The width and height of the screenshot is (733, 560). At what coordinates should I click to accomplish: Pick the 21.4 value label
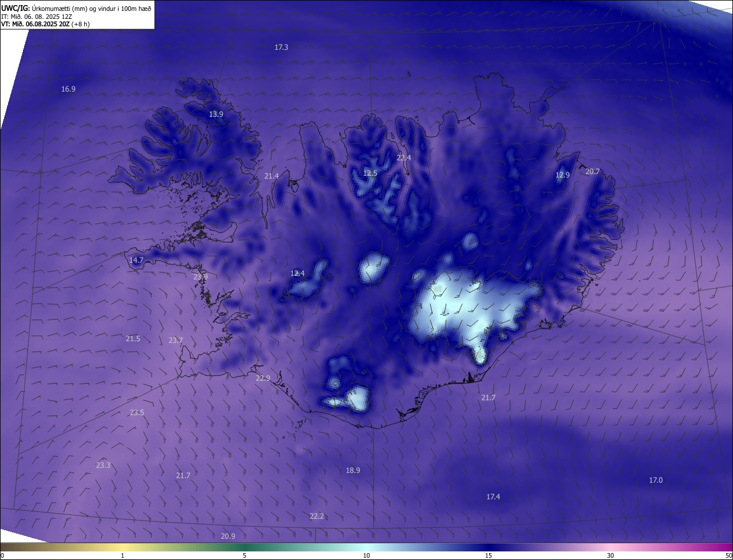click(271, 176)
